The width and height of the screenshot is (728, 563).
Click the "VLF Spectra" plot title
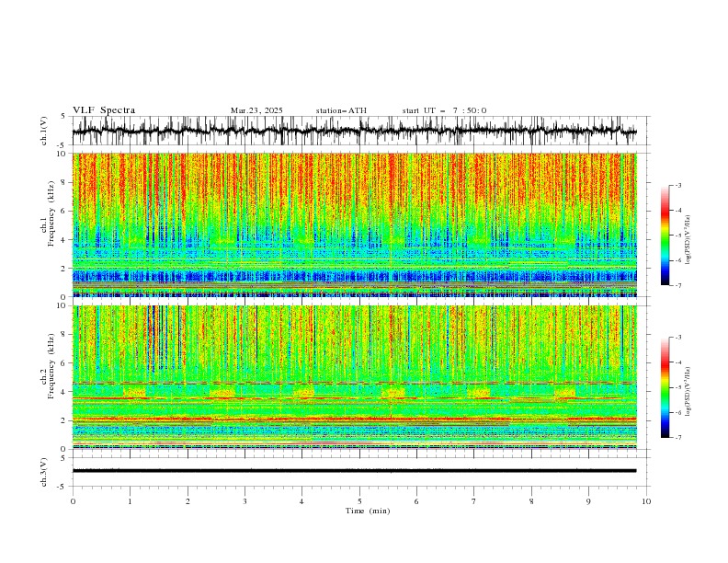pyautogui.click(x=104, y=110)
